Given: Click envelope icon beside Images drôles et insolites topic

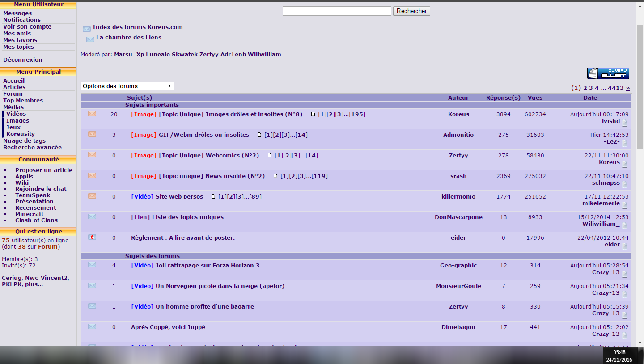Looking at the screenshot, I should pyautogui.click(x=92, y=114).
